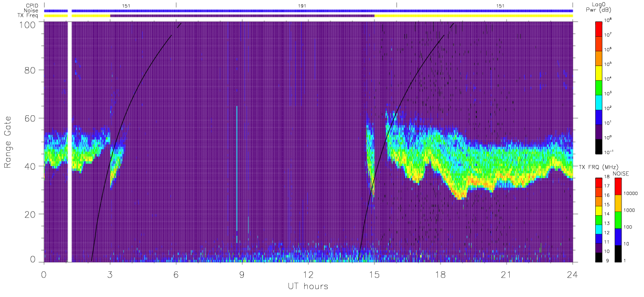Click the 9 label on TX FRQ scale
Screen dimensions: 644x297
pos(607,261)
